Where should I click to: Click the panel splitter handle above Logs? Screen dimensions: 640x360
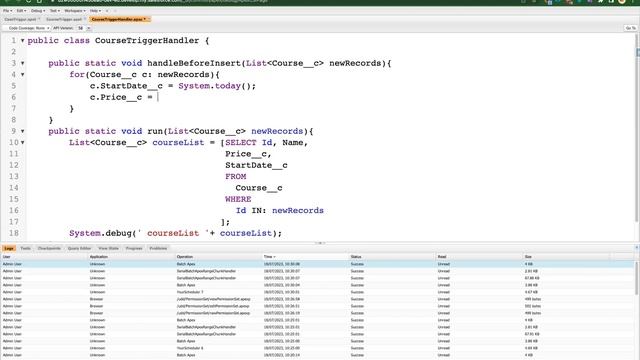click(x=320, y=243)
